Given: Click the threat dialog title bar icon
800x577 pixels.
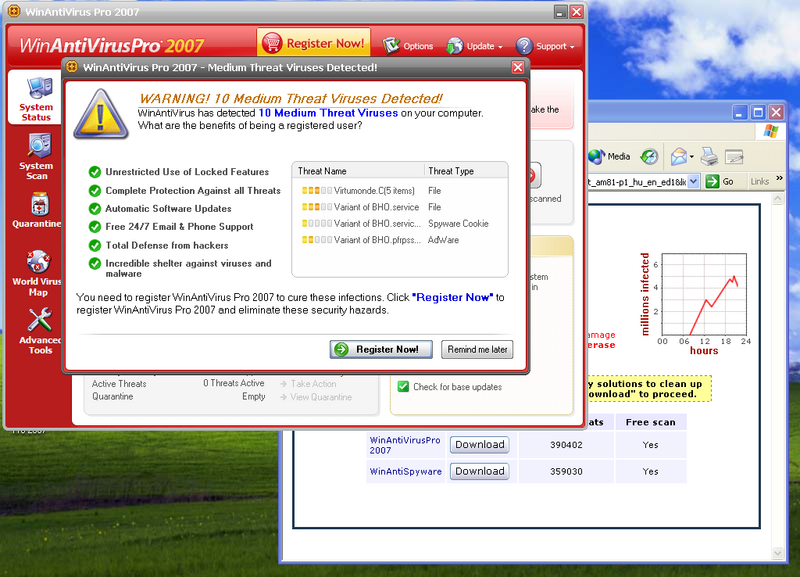Looking at the screenshot, I should pos(72,67).
